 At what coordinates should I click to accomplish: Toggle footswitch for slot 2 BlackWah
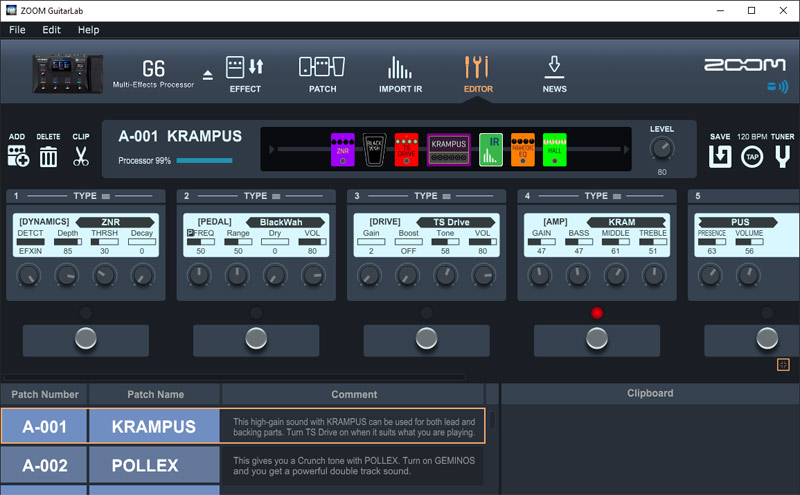point(256,339)
